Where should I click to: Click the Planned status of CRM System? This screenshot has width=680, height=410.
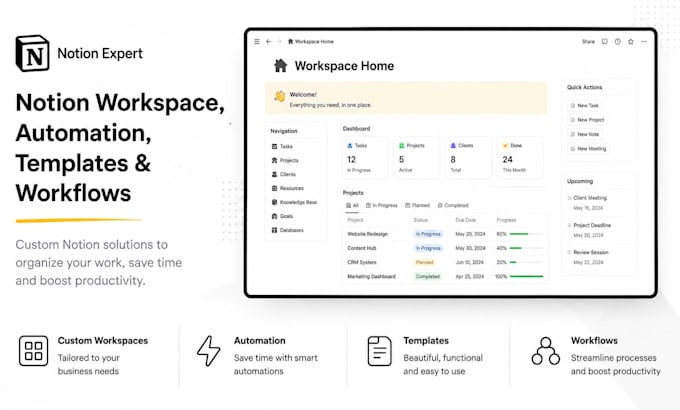pyautogui.click(x=425, y=262)
